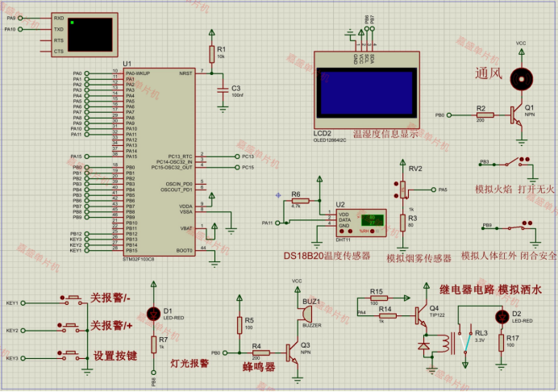Toggle the flame simulation switch on PB3

point(513,162)
